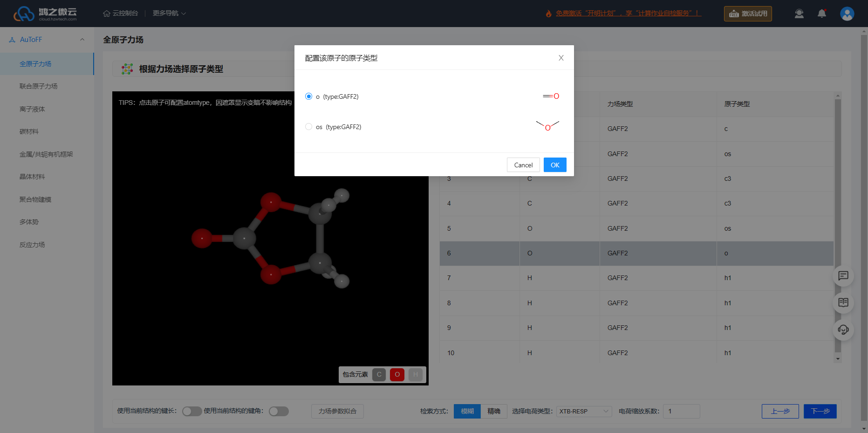Select the 'o' GAFF2 radio option
The height and width of the screenshot is (433, 868).
point(308,96)
